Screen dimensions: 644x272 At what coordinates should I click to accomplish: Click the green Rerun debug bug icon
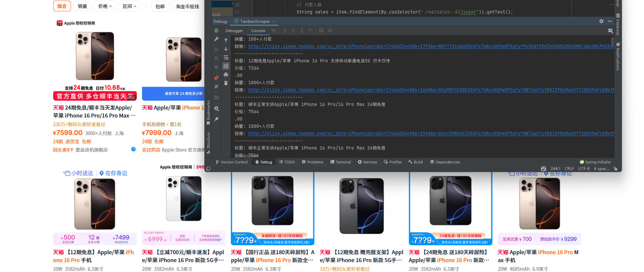click(216, 30)
